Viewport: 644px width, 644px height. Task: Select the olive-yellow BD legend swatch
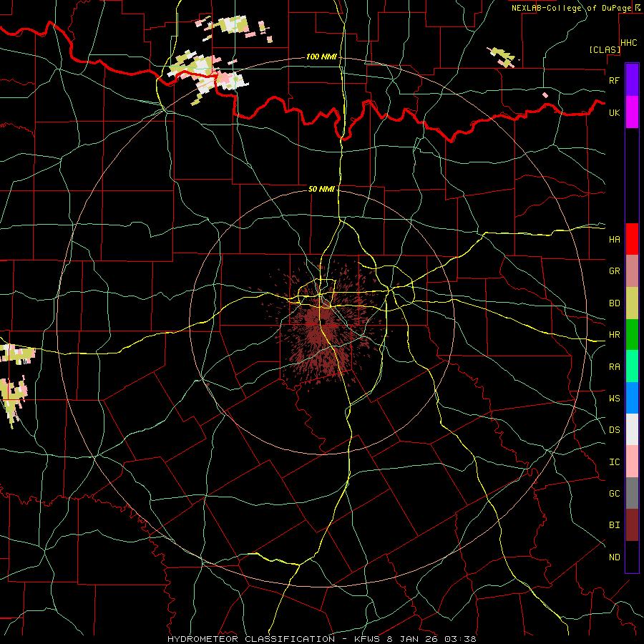tap(632, 303)
